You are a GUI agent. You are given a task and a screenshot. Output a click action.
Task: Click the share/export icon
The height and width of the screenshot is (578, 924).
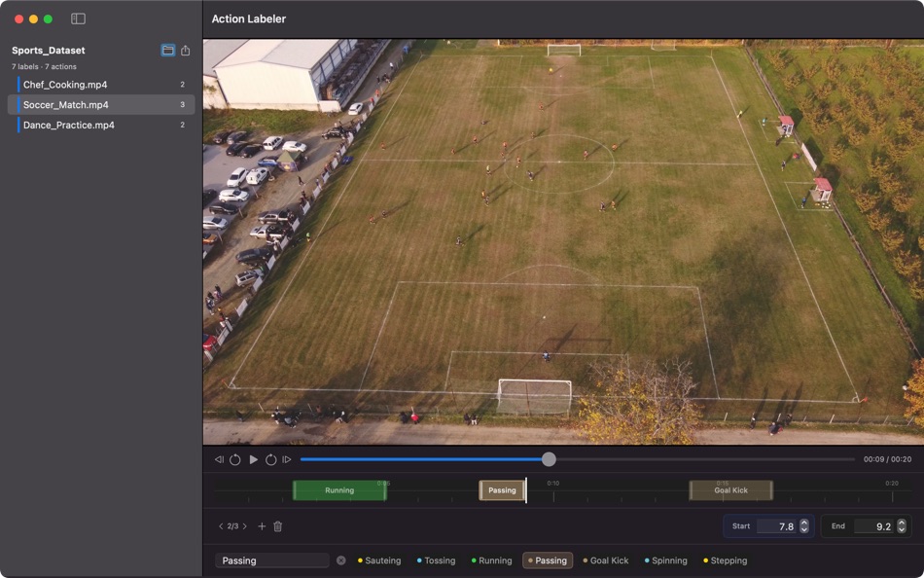185,51
